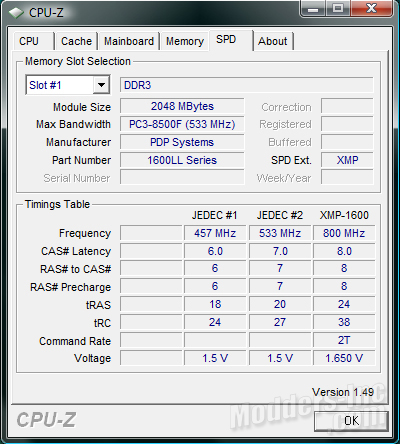400x444 pixels.
Task: Click the CPU-Z title bar app icon
Action: (x=16, y=13)
